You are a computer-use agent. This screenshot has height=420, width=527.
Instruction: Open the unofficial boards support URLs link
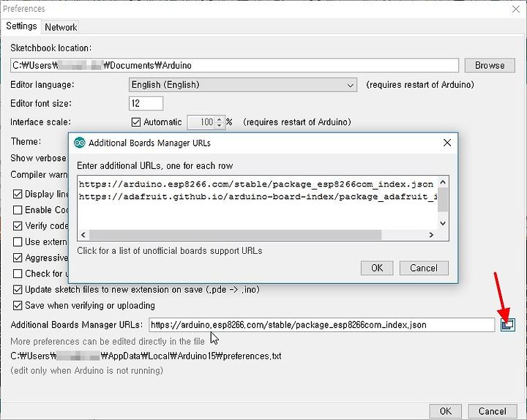170,251
